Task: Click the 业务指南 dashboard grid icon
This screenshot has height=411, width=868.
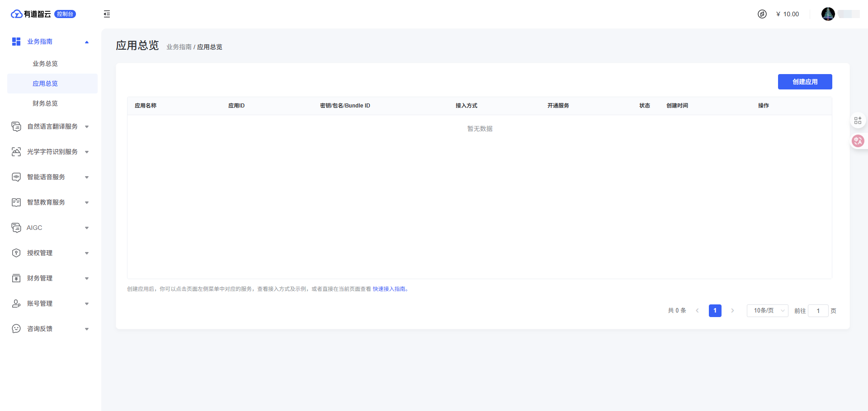Action: point(16,42)
